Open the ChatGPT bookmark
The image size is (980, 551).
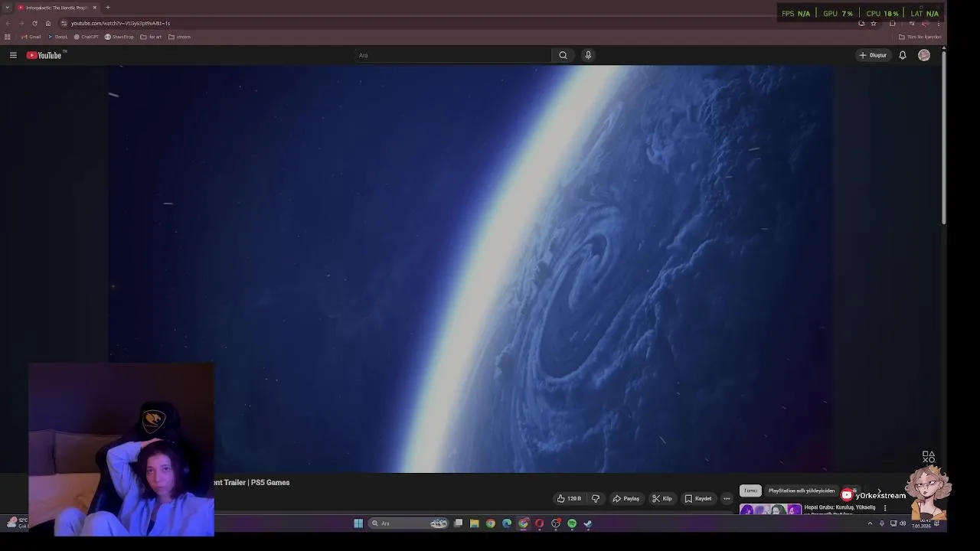[87, 37]
